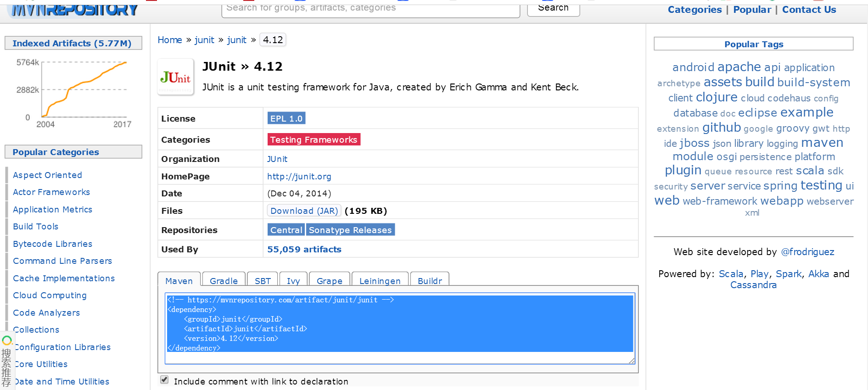Open the http://junit.org homepage link
The width and height of the screenshot is (868, 390).
pyautogui.click(x=299, y=177)
